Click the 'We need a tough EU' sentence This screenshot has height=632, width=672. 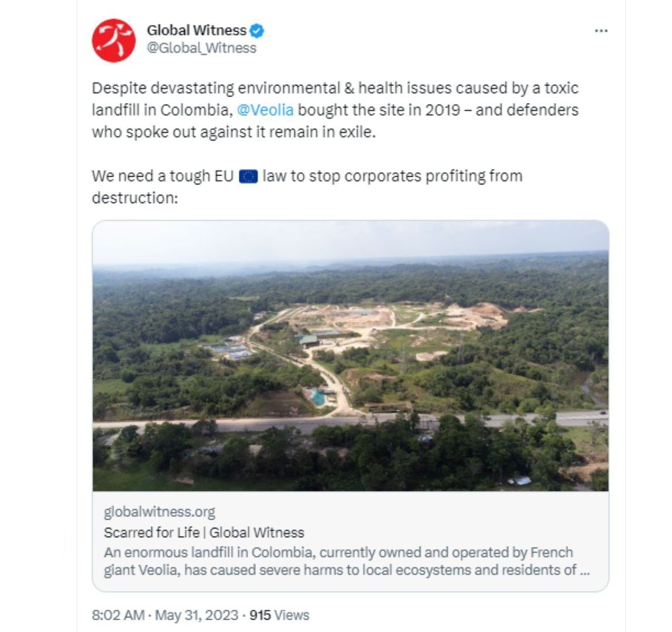(x=164, y=176)
